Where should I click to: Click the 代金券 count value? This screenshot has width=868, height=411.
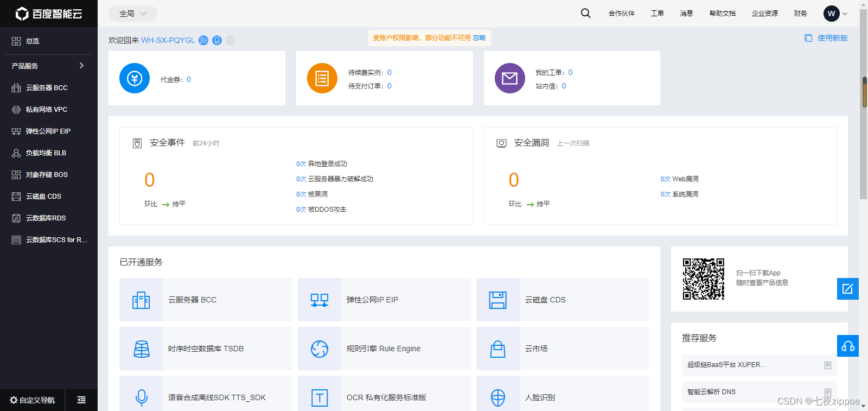(x=189, y=79)
